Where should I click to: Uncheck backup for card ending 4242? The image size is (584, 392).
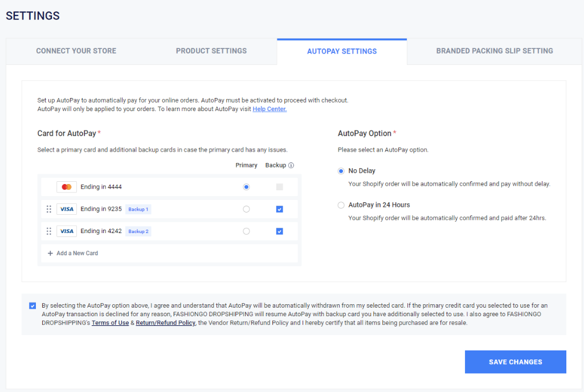click(x=279, y=231)
